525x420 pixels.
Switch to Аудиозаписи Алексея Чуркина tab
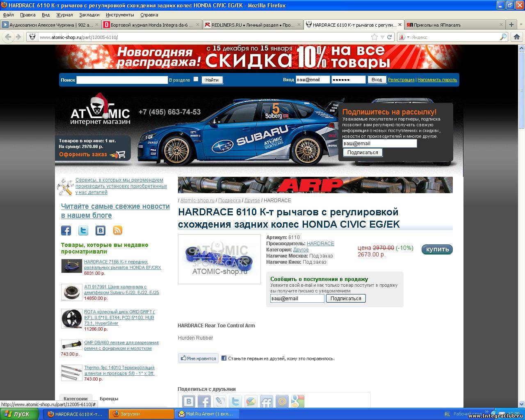pyautogui.click(x=50, y=25)
